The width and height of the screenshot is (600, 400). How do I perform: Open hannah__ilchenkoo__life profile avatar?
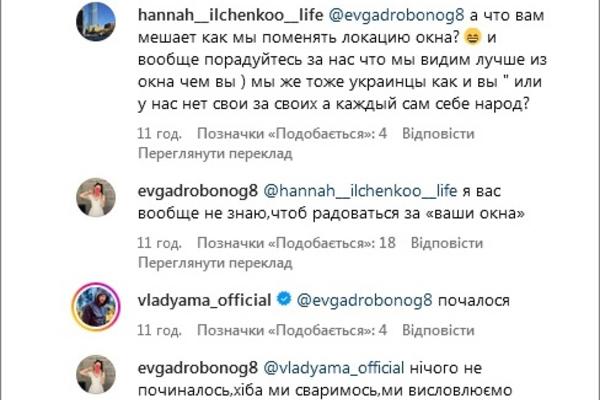coord(96,21)
